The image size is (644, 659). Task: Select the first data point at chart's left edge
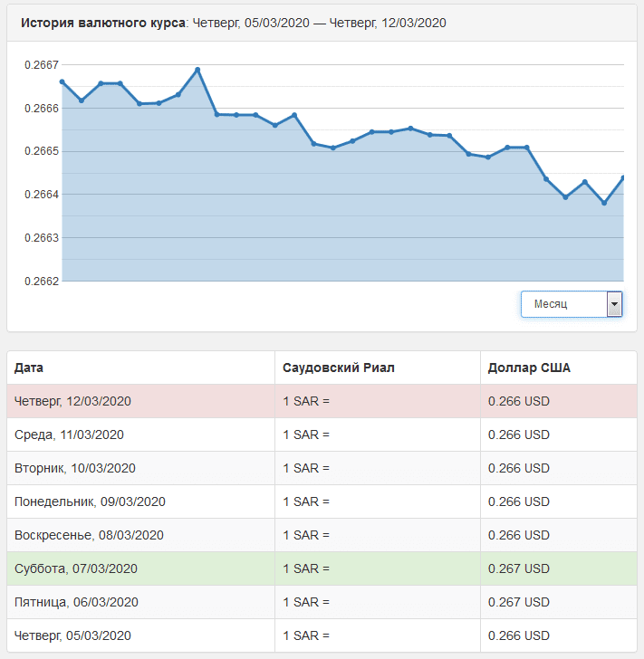(x=62, y=81)
